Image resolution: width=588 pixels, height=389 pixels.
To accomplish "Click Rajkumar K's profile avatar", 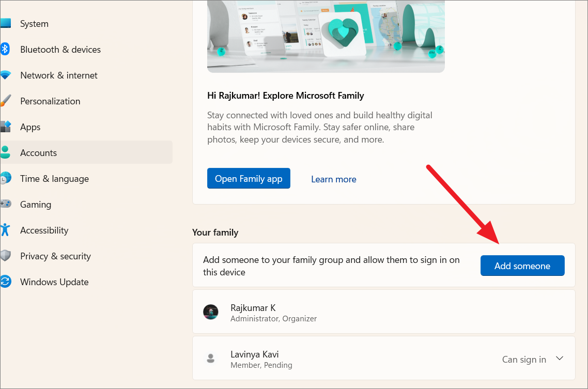I will 210,312.
